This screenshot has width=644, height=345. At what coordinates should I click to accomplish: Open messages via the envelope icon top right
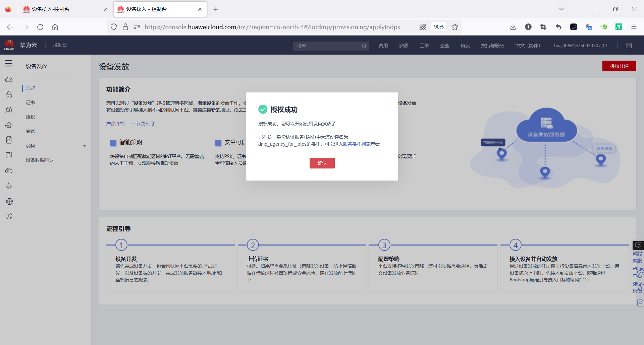pyautogui.click(x=629, y=46)
